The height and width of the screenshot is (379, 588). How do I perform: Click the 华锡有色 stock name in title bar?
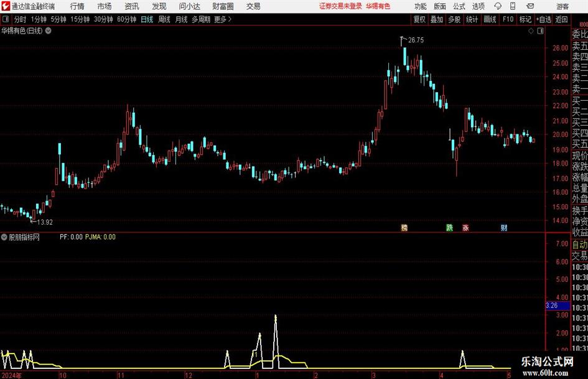378,6
